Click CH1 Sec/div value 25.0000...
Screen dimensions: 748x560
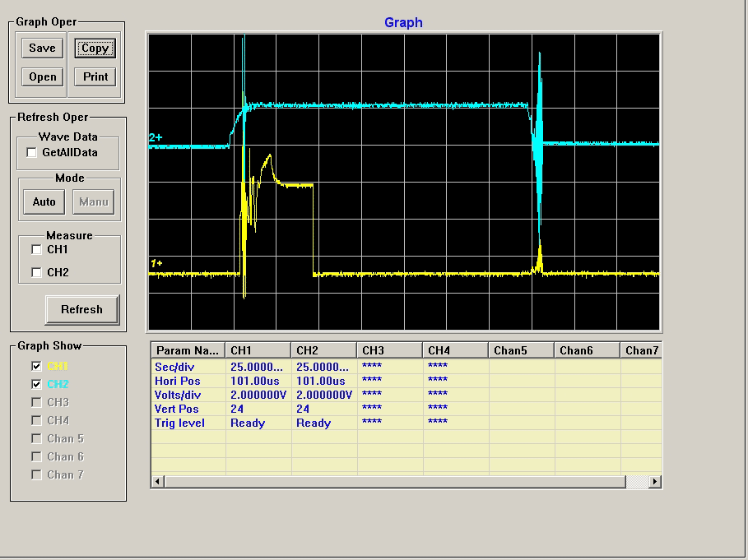pos(257,367)
